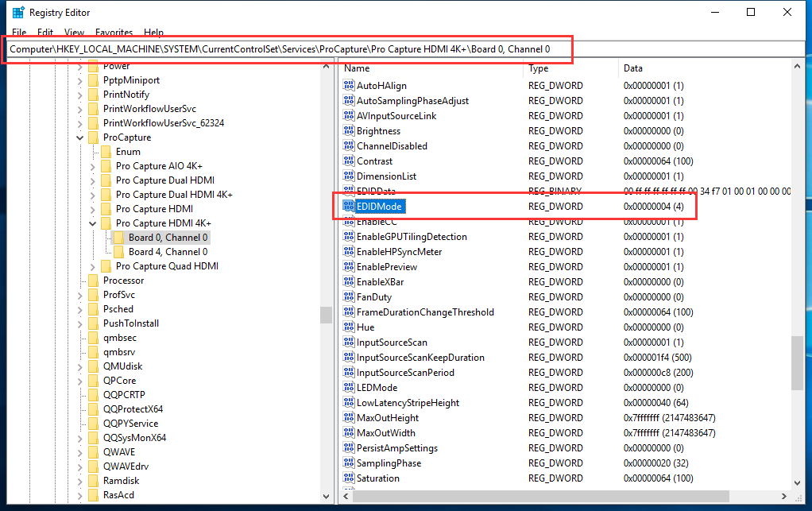Select the Board 4, Channel 0 key

tap(168, 252)
